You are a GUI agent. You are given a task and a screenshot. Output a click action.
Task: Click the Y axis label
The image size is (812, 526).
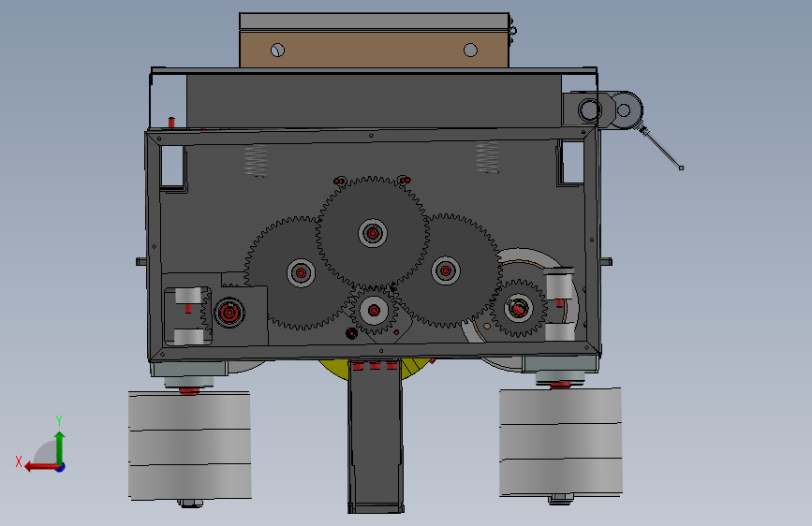tap(59, 420)
